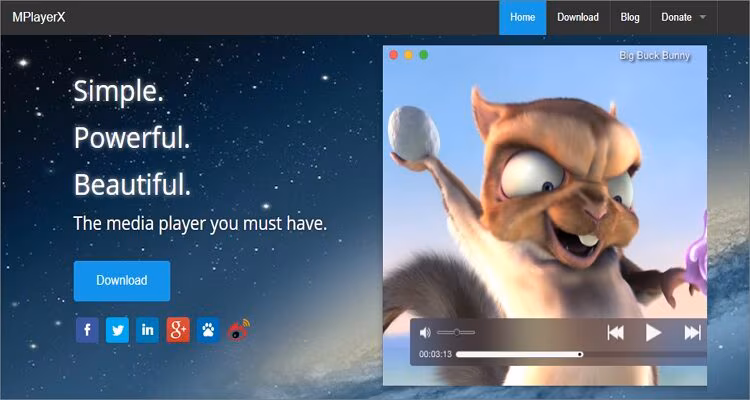This screenshot has height=400, width=750.
Task: Skip forward with the next track button
Action: [x=692, y=333]
